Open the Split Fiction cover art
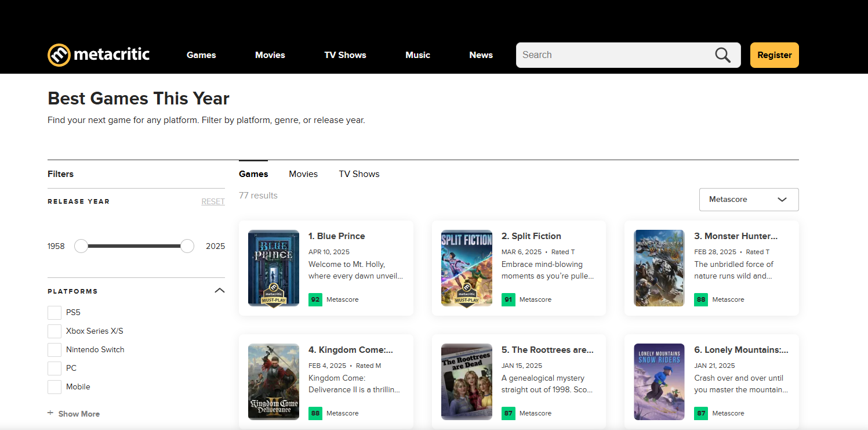The width and height of the screenshot is (868, 430). (x=466, y=268)
